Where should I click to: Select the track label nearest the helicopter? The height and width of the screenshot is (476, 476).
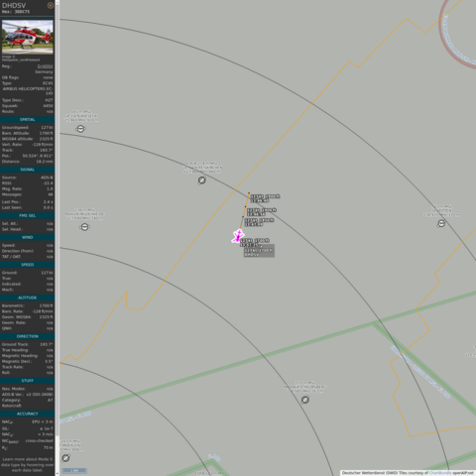pyautogui.click(x=255, y=242)
